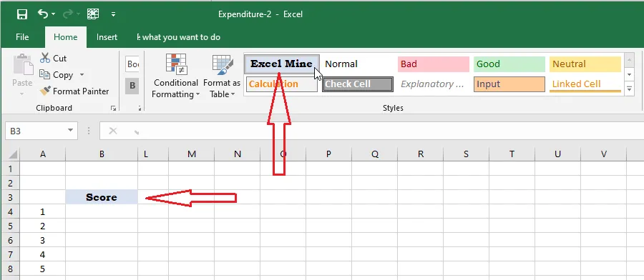Toggle Bold formatting
This screenshot has width=644, height=280.
pos(132,86)
